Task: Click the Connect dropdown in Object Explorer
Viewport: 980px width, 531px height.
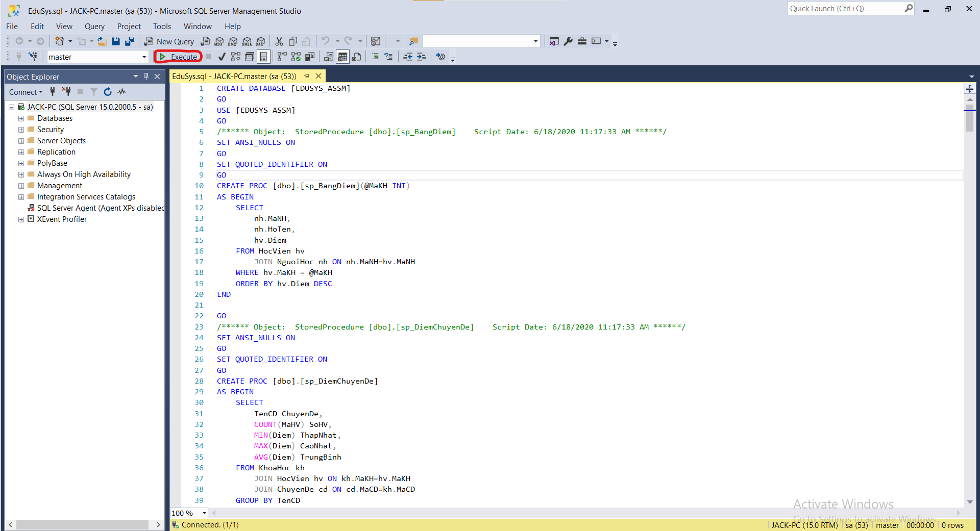Action: pos(26,92)
